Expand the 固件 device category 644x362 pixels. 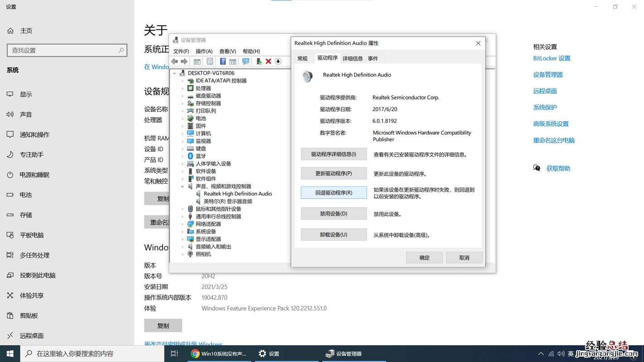(183, 126)
